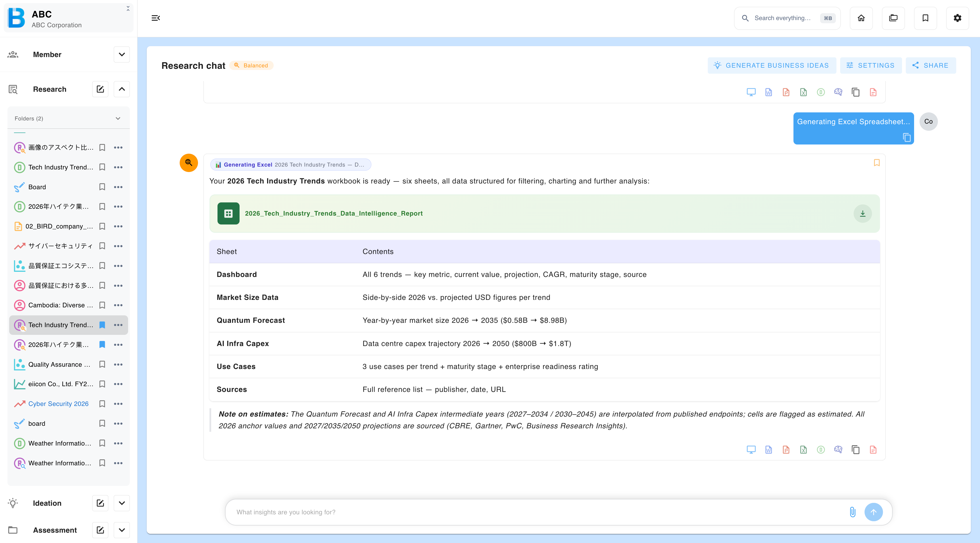This screenshot has width=980, height=543.
Task: Bookmark the workbook-ready response message
Action: point(877,163)
